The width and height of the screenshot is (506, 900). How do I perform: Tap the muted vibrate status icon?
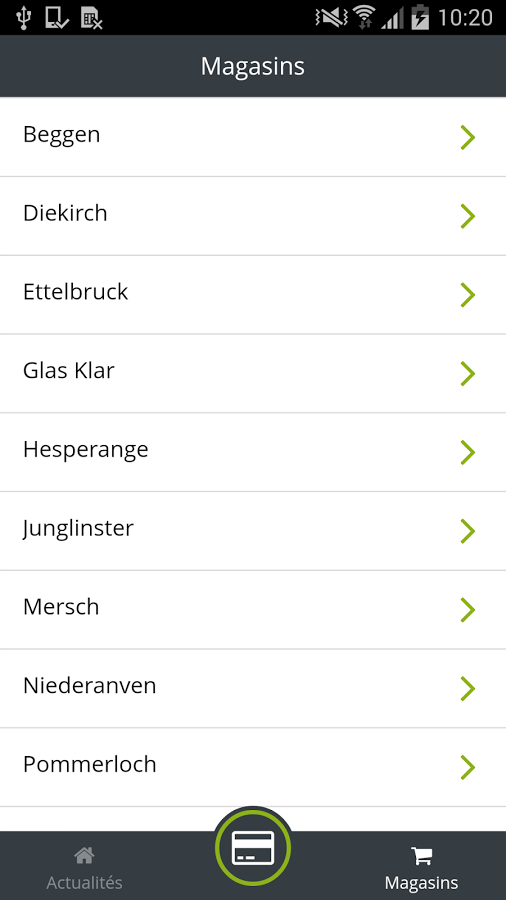coord(332,18)
